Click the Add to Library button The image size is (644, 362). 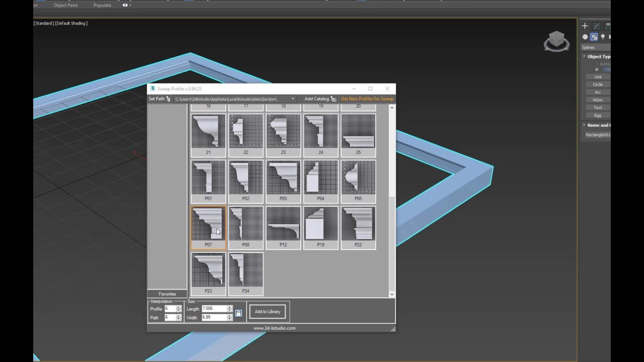click(x=267, y=311)
